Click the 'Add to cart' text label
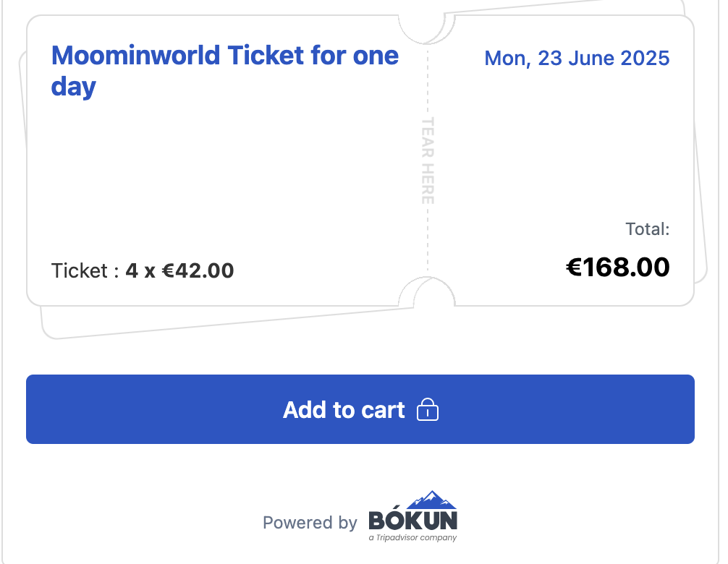728x564 pixels. [344, 410]
